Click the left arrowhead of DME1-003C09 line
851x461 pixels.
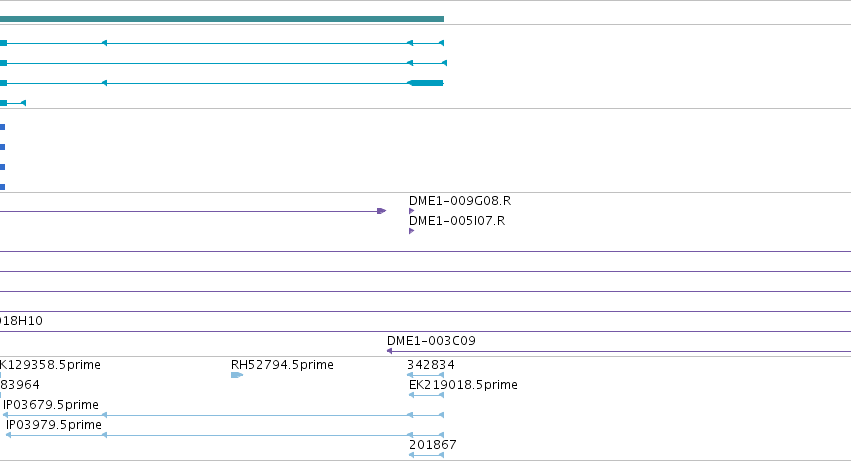pos(389,351)
